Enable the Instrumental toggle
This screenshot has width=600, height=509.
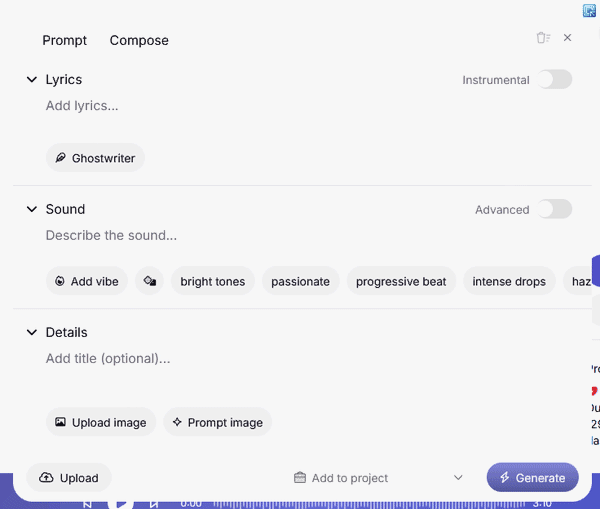coord(554,80)
